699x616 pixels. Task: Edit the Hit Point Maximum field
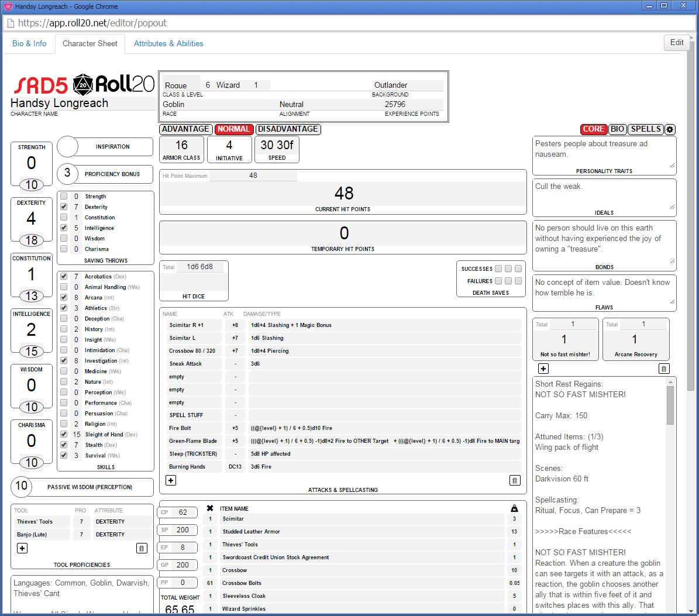[253, 175]
